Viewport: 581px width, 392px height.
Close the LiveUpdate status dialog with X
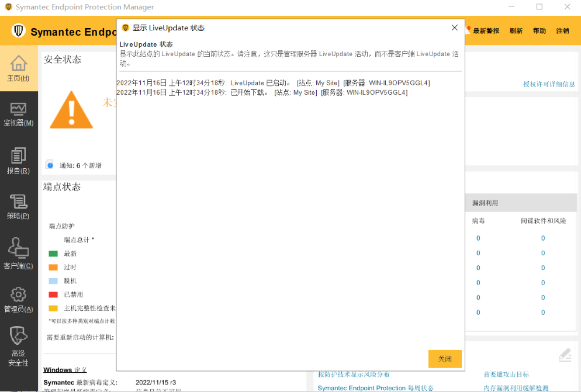(455, 28)
